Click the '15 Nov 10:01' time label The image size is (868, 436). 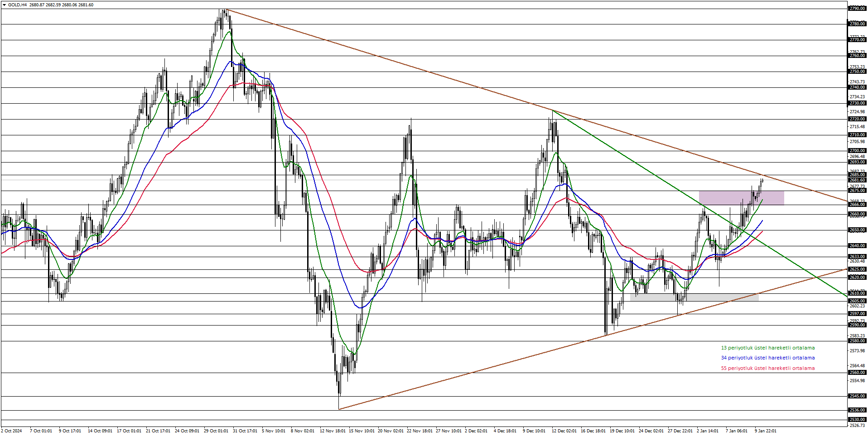[362, 431]
